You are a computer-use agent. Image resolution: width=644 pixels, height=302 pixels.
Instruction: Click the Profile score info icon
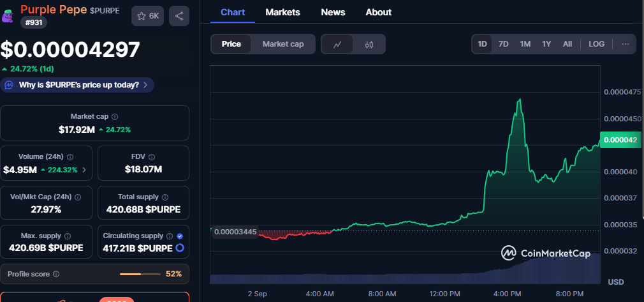click(x=56, y=274)
